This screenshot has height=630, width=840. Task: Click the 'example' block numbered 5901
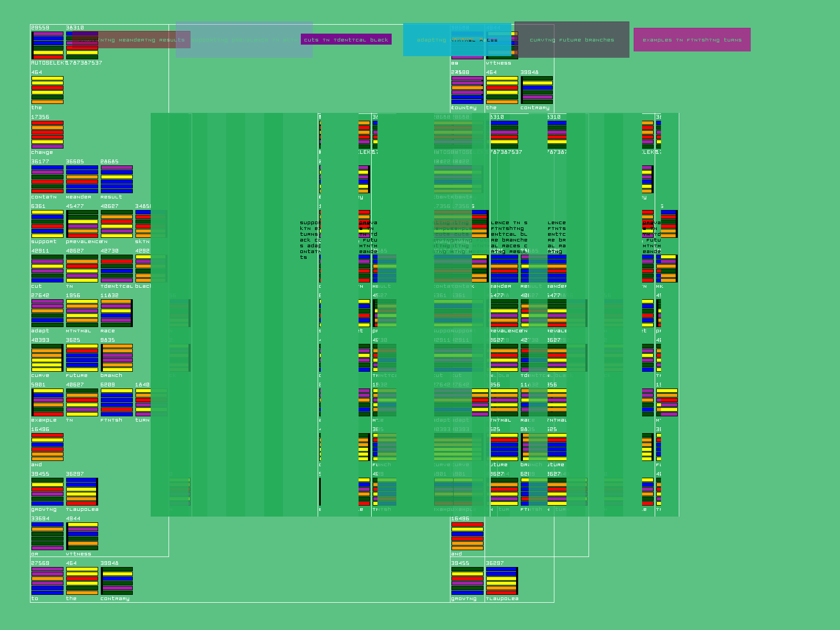point(47,402)
